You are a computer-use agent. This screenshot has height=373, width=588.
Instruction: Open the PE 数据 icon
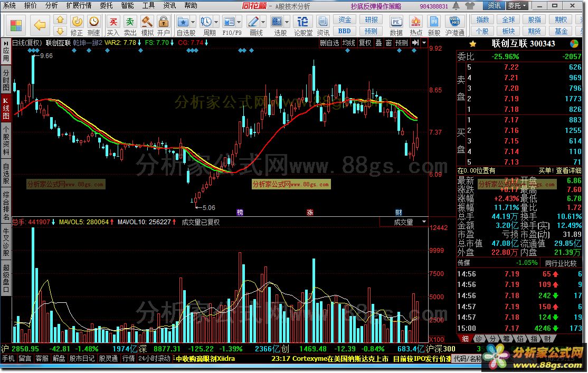tap(396, 22)
